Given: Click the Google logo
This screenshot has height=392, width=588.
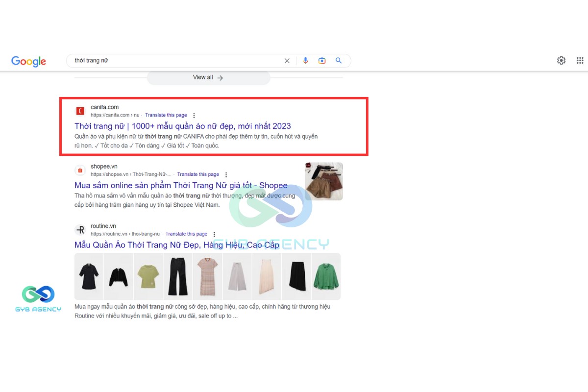Looking at the screenshot, I should [28, 61].
